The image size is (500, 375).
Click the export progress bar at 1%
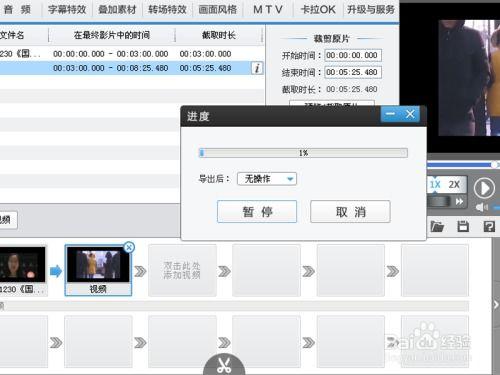[x=303, y=153]
